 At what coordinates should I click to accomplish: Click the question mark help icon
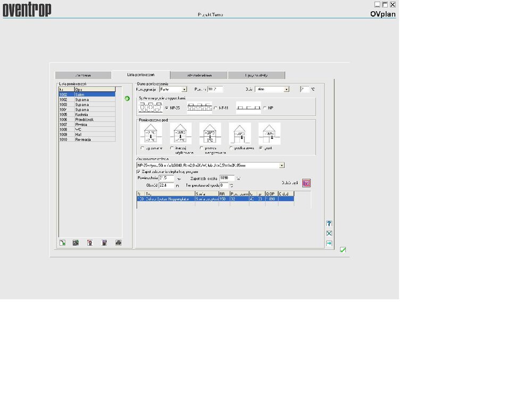(x=329, y=223)
